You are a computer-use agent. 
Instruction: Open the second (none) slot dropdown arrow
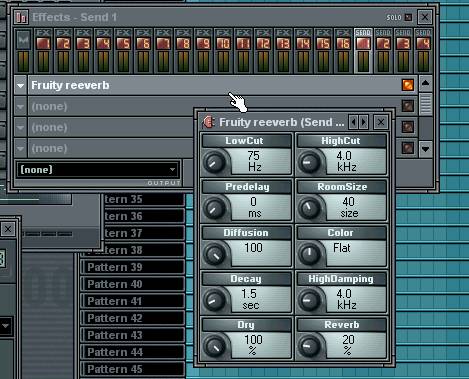21,107
